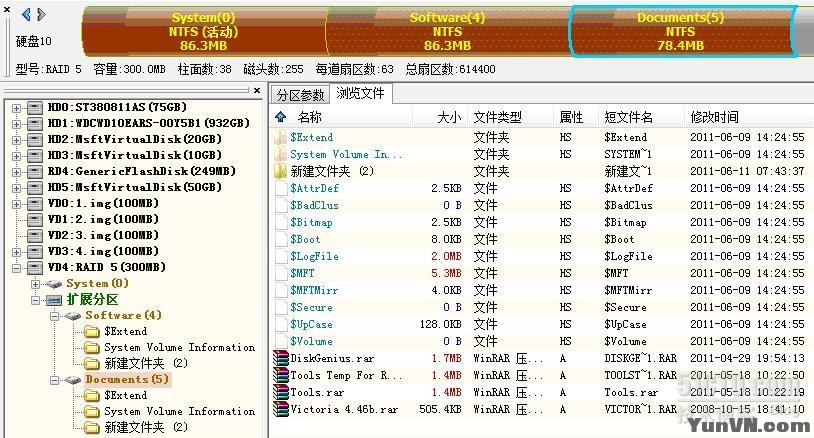
Task: Click $Extend folder icon under Software(4)
Action: pyautogui.click(x=92, y=332)
